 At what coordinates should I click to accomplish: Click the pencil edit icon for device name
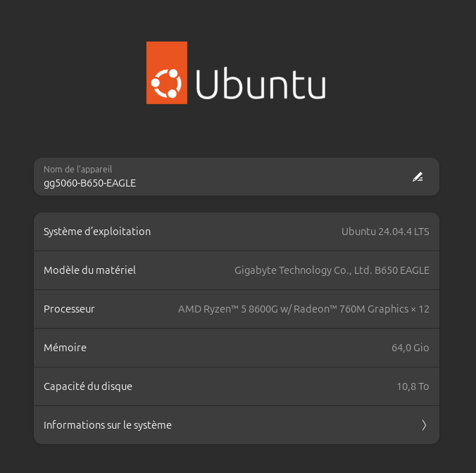pyautogui.click(x=418, y=177)
